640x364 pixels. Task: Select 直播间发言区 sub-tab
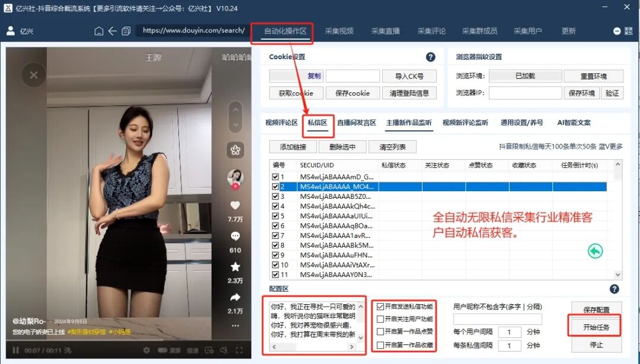(357, 123)
